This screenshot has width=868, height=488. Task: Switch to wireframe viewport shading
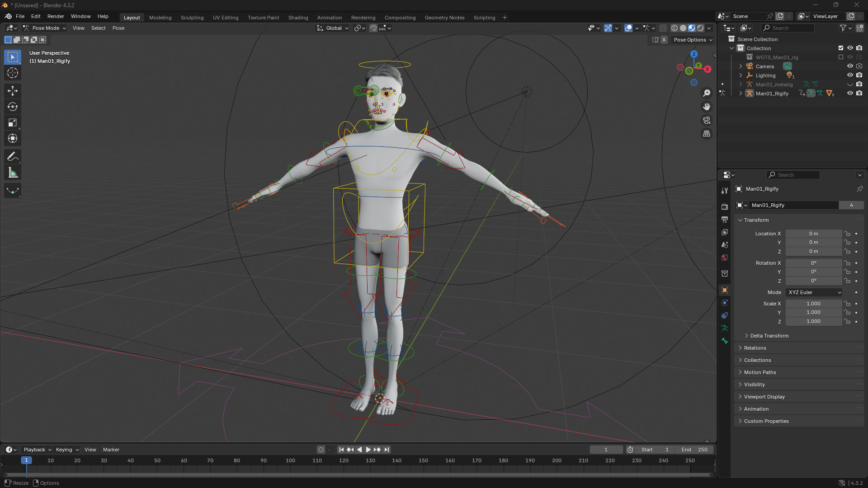point(675,28)
